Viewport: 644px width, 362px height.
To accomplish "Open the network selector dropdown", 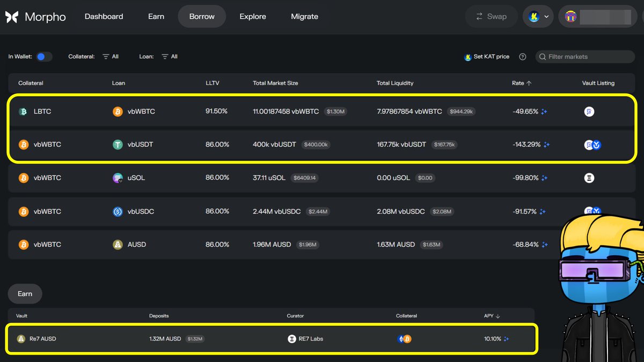I will 538,17.
